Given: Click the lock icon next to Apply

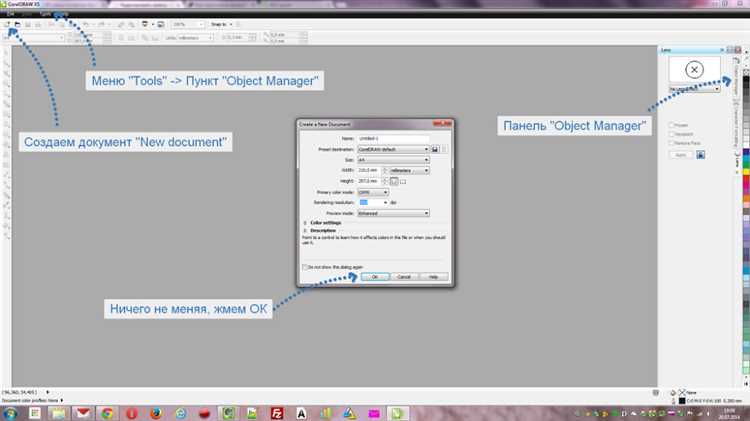Looking at the screenshot, I should [700, 155].
